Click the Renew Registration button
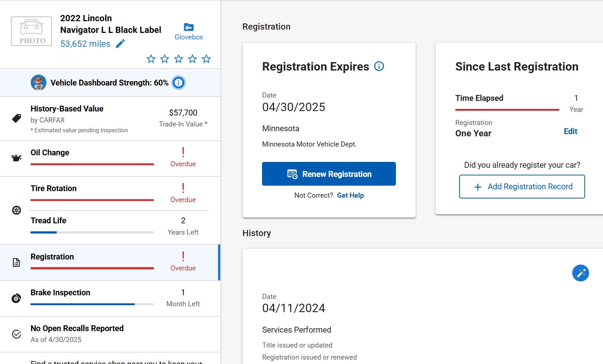The height and width of the screenshot is (364, 603). (329, 174)
